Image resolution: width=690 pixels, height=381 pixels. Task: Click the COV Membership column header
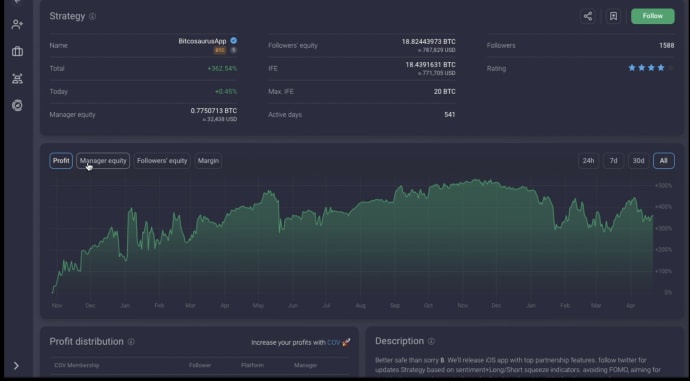pyautogui.click(x=77, y=365)
